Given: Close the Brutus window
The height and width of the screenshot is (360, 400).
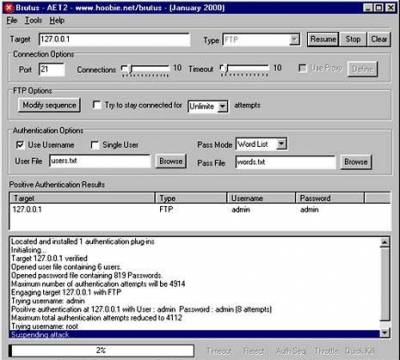Looking at the screenshot, I should [x=390, y=8].
